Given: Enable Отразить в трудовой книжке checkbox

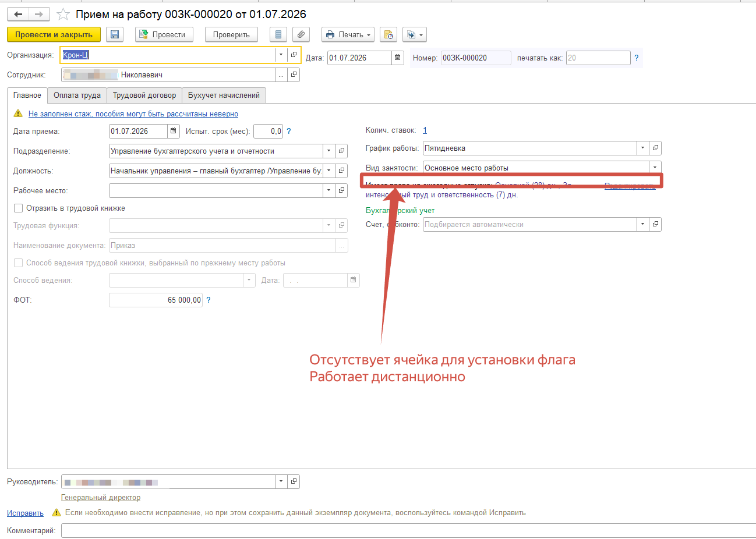Looking at the screenshot, I should click(x=19, y=208).
